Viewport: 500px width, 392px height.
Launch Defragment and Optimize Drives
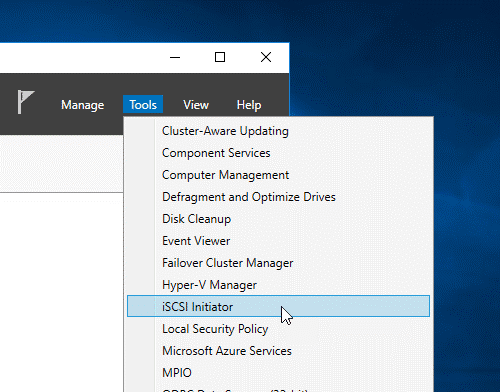[278, 197]
